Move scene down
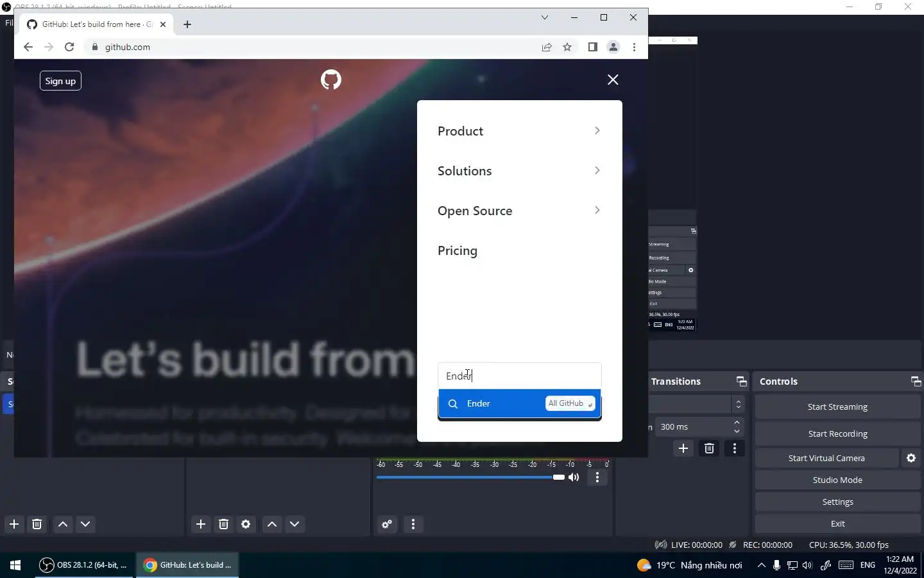This screenshot has height=578, width=924. [85, 524]
